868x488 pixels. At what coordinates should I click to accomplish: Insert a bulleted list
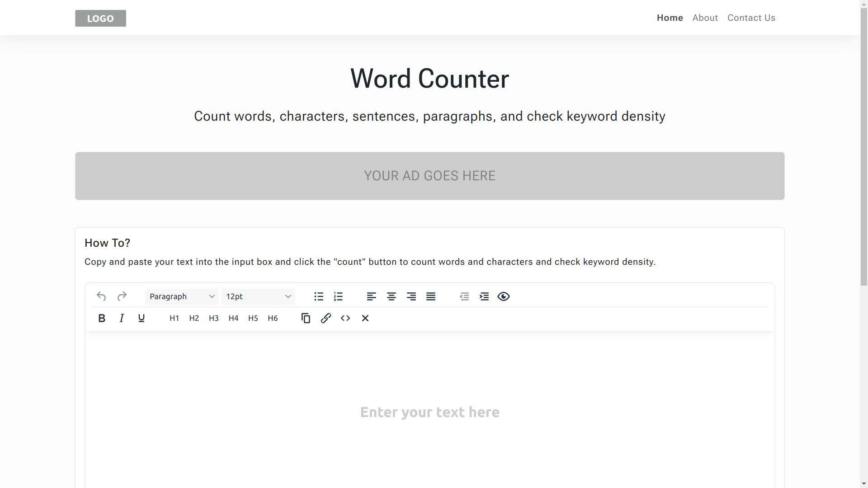319,296
